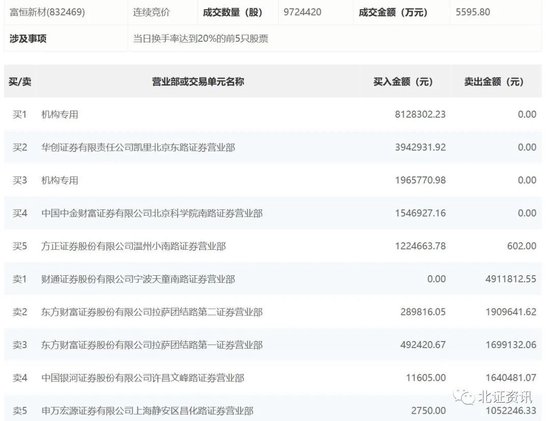Select sell amount 1909641.62
The width and height of the screenshot is (550, 421).
(511, 312)
